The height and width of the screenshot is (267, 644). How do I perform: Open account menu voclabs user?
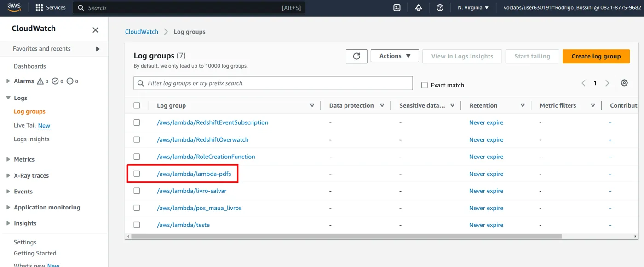tap(572, 8)
